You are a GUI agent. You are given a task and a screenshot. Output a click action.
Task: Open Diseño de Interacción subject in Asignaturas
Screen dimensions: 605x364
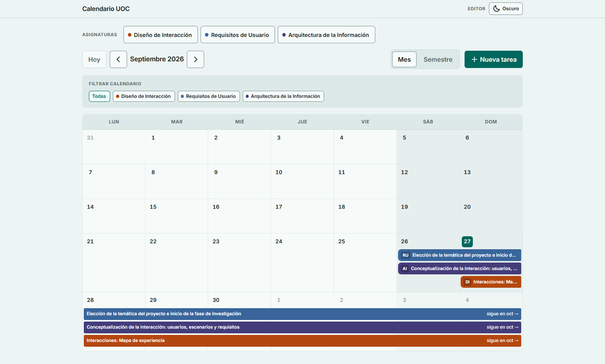(160, 35)
